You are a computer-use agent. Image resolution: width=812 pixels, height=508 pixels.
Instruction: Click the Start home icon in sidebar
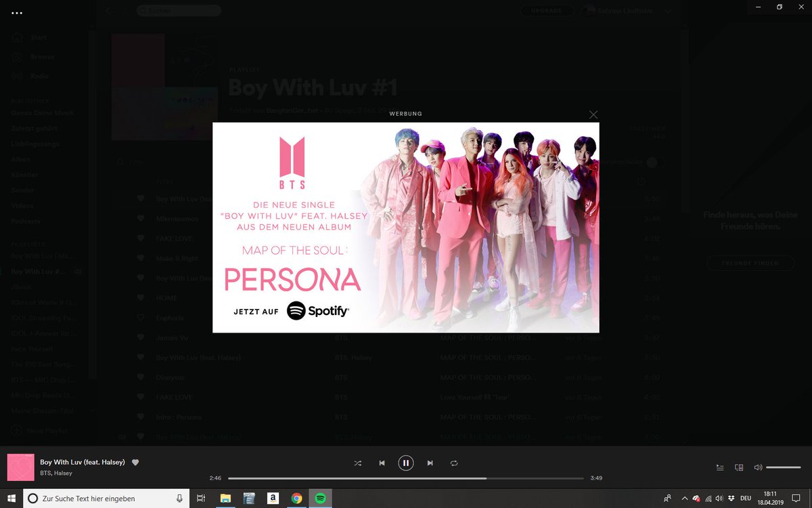click(x=17, y=38)
